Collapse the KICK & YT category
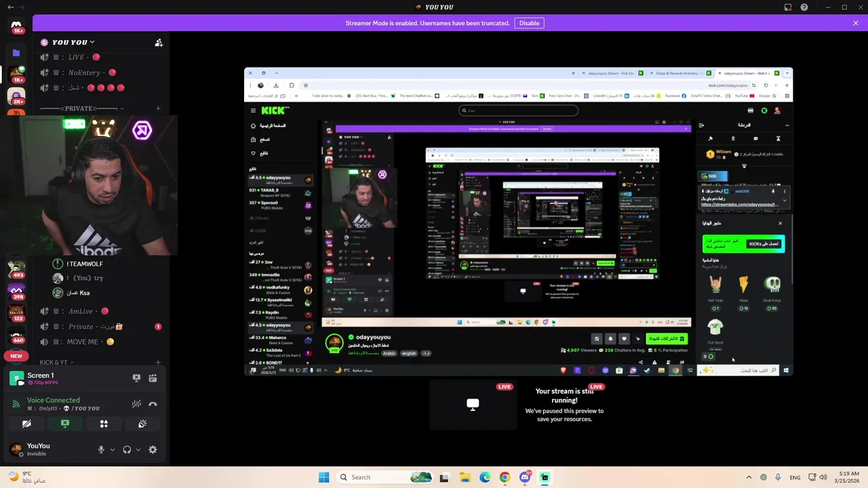Screen dimensions: 868x488 57,363
